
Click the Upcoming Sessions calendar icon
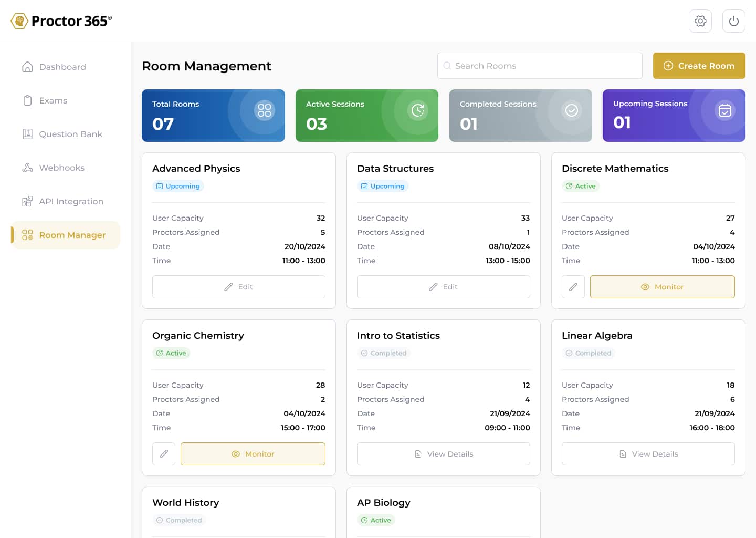(x=724, y=110)
